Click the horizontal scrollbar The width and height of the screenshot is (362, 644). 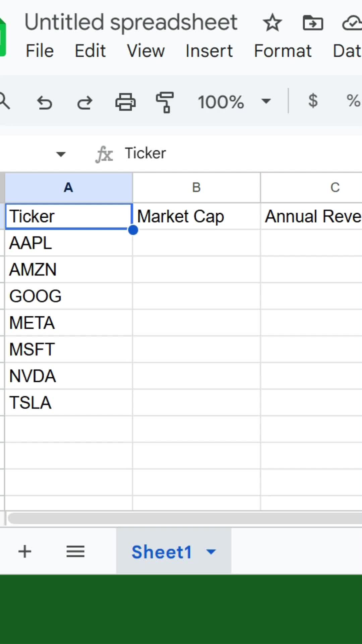point(185,518)
